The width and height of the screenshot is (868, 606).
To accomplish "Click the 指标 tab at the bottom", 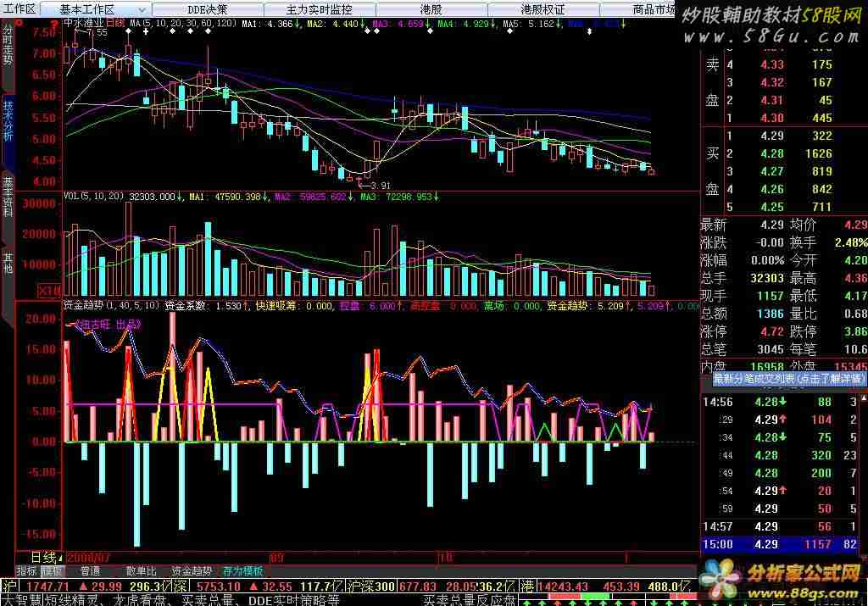I will pos(26,570).
